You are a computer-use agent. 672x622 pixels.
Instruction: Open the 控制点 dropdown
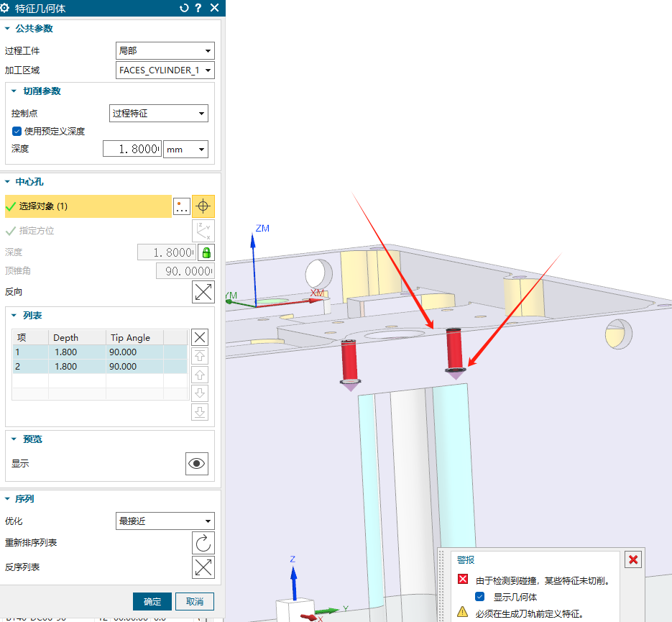[158, 113]
